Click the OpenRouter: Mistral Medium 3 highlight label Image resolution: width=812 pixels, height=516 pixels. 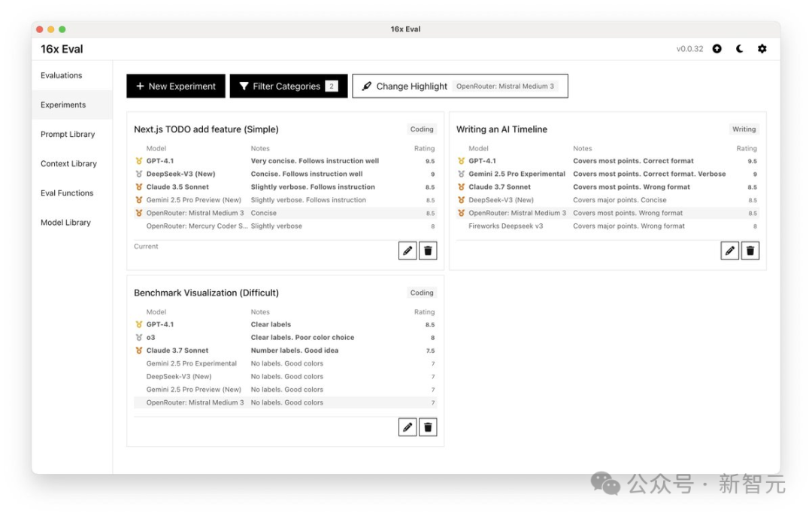point(505,86)
